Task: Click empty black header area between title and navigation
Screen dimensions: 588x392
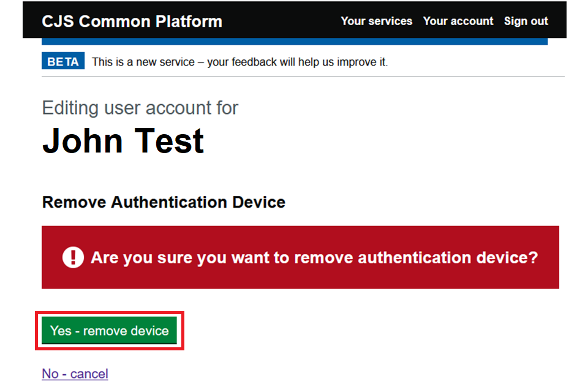Action: click(282, 21)
